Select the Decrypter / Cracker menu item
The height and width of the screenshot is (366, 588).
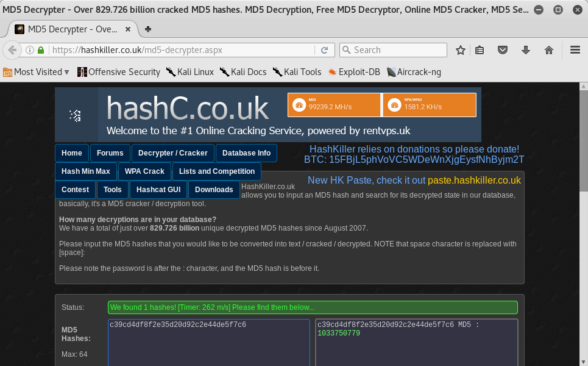click(x=172, y=153)
